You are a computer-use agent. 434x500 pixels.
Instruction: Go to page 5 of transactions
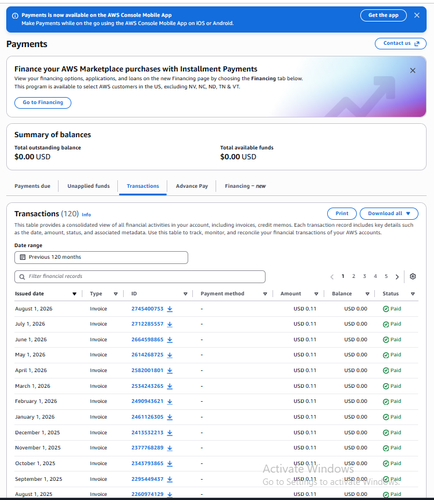coord(386,276)
